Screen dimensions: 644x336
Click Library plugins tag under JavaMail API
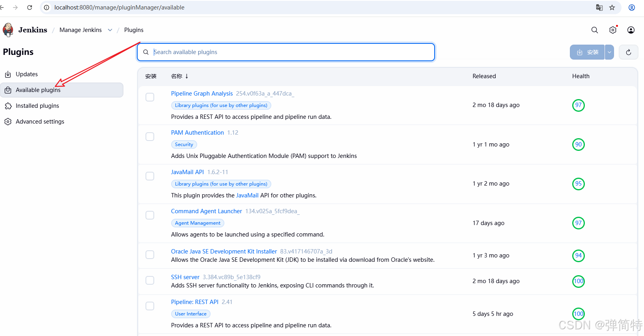(x=221, y=184)
